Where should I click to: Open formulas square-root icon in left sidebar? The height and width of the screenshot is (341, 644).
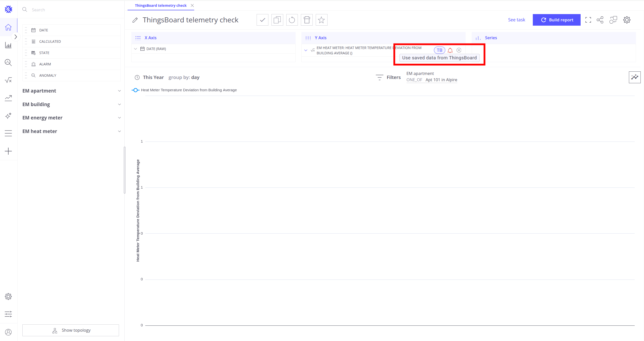8,80
